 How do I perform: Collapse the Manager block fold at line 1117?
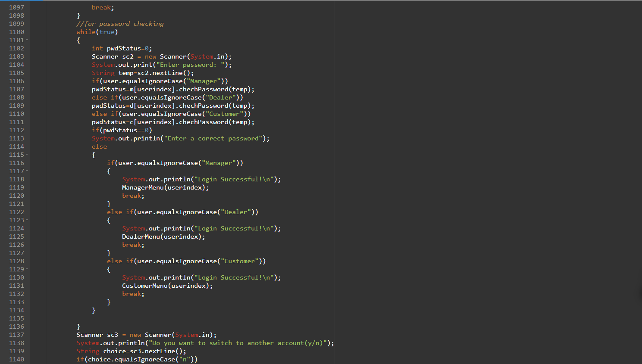point(27,171)
